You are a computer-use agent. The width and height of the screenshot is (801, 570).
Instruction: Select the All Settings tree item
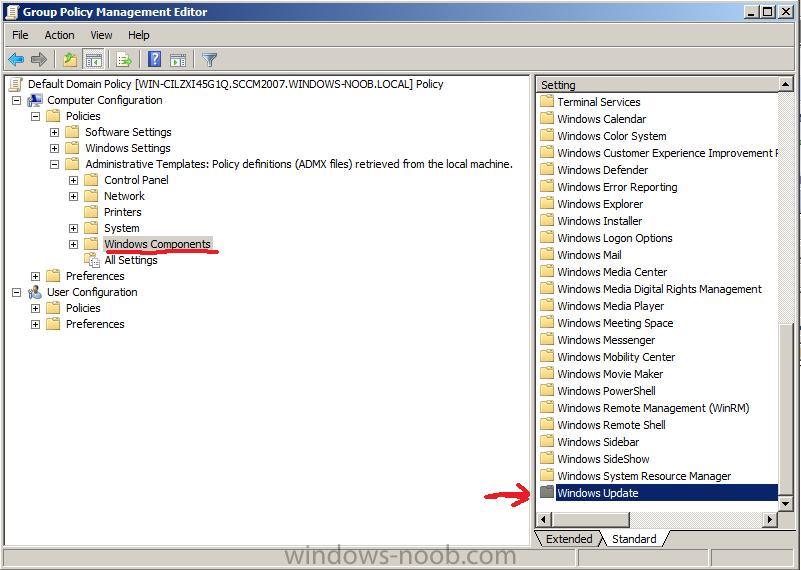click(x=131, y=260)
